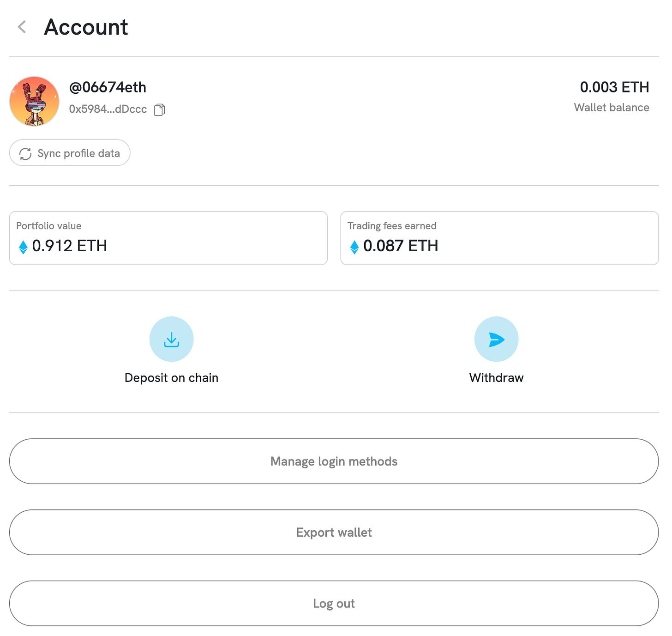This screenshot has height=636, width=672.
Task: Copy wallet address with clipboard icon
Action: (x=159, y=109)
